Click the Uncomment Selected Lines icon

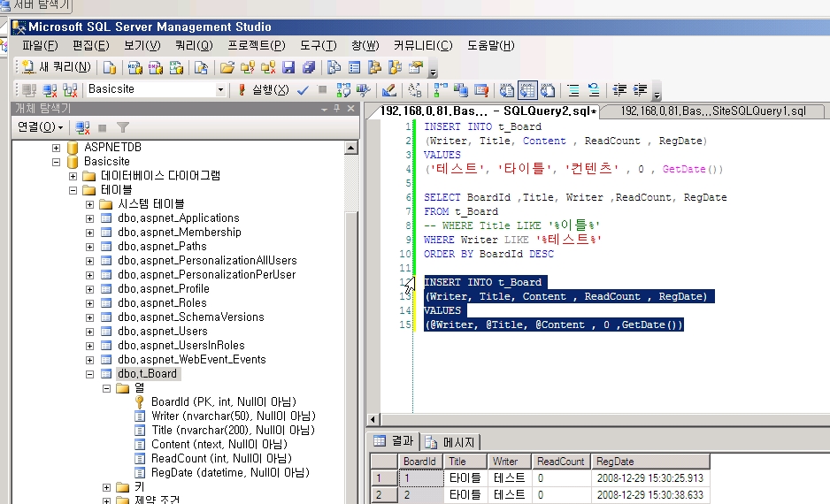coord(594,90)
